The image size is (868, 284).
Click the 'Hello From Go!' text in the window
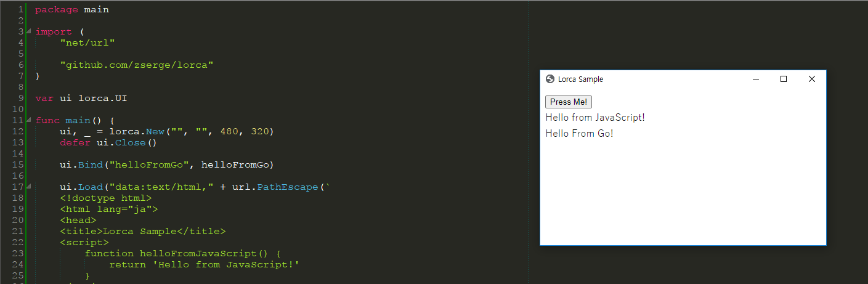point(580,133)
